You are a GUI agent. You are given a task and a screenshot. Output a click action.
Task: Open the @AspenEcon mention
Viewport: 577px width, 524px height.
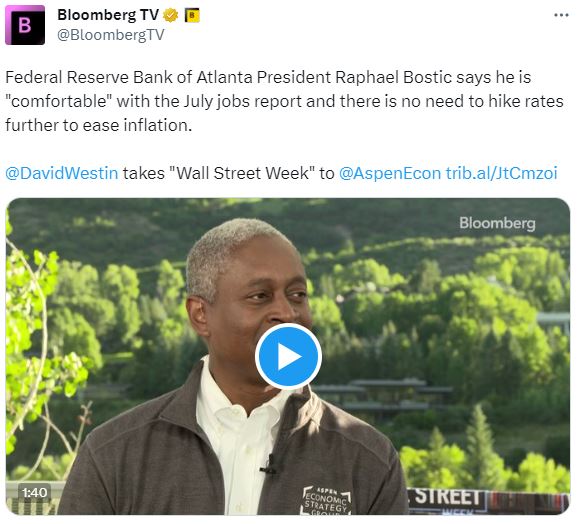coord(390,173)
